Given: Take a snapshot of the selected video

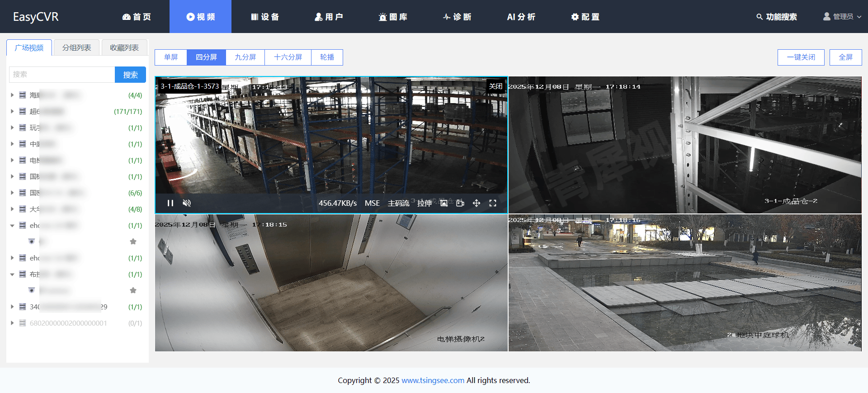Looking at the screenshot, I should pyautogui.click(x=444, y=203).
